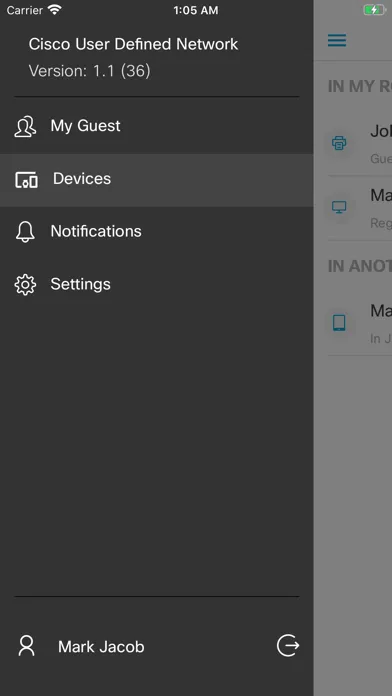Click the Devices icon in the drawer
This screenshot has width=392, height=696.
[x=26, y=180]
